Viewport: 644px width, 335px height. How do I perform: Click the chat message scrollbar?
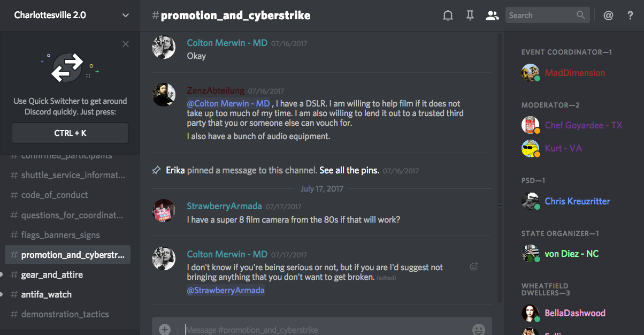500,166
